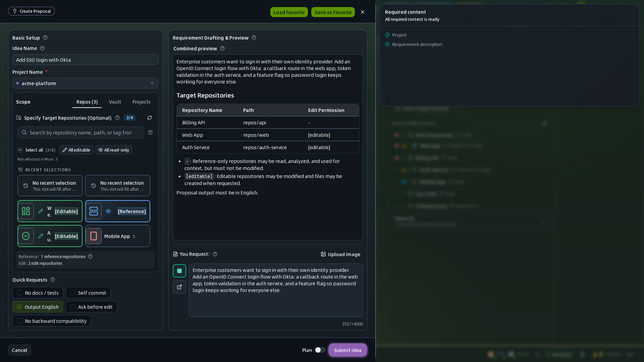
Task: Click the Idea Name input field
Action: point(86,60)
